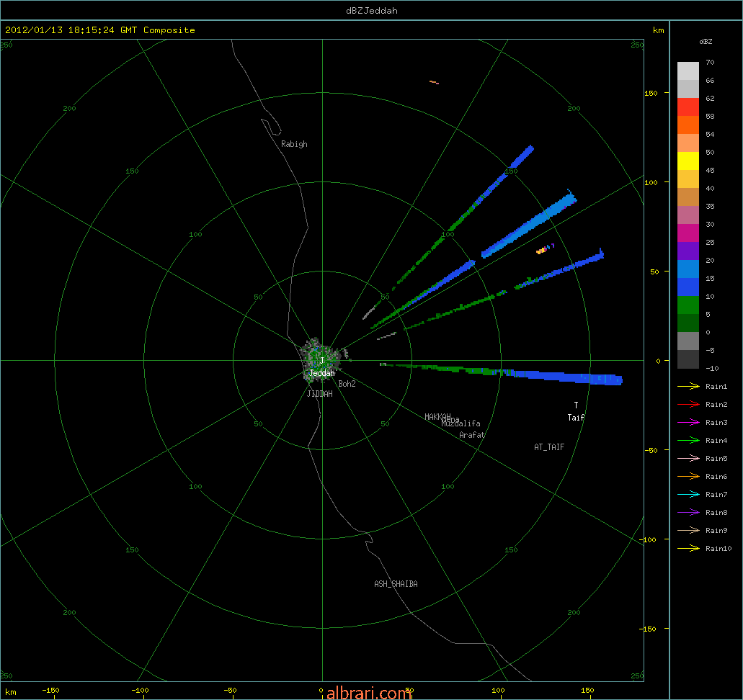743x700 pixels.
Task: Click the dark gray -10 to -5 dBZ swatch
Action: tap(688, 359)
